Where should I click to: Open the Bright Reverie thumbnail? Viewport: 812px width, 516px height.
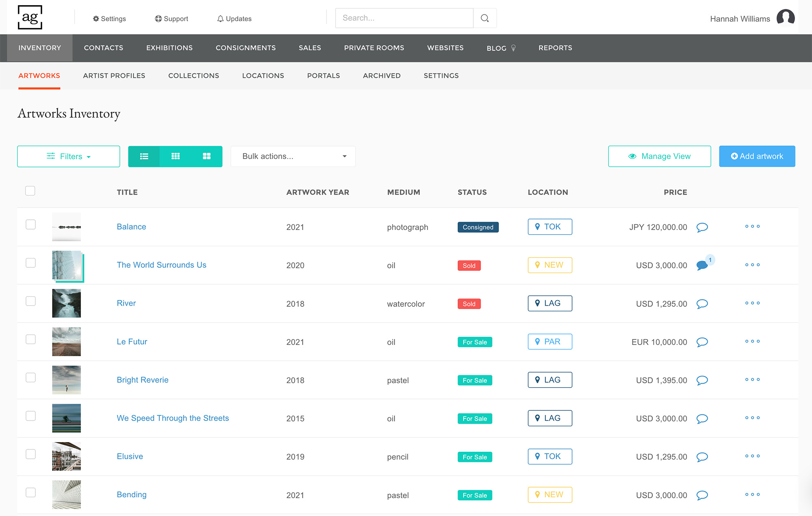(67, 380)
